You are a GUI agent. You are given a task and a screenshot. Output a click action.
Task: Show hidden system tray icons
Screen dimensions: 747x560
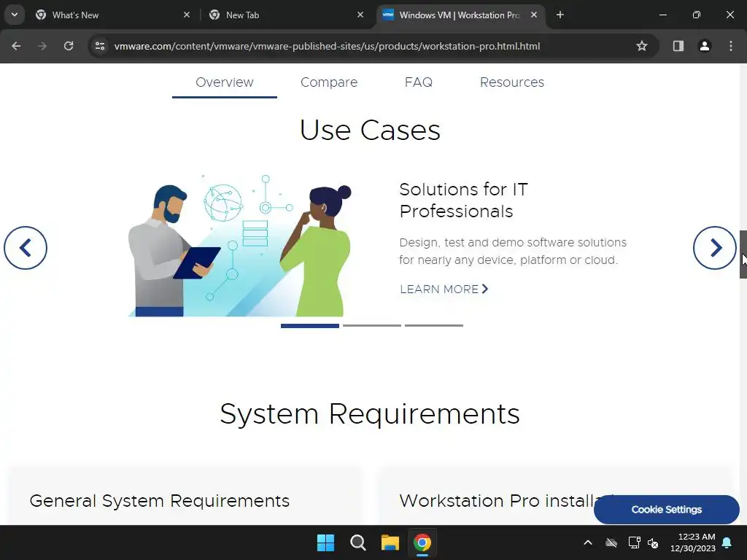pos(588,542)
